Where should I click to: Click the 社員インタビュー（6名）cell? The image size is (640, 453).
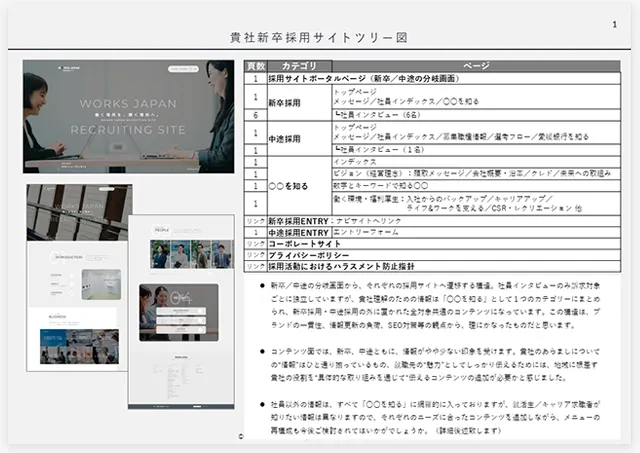(476, 115)
